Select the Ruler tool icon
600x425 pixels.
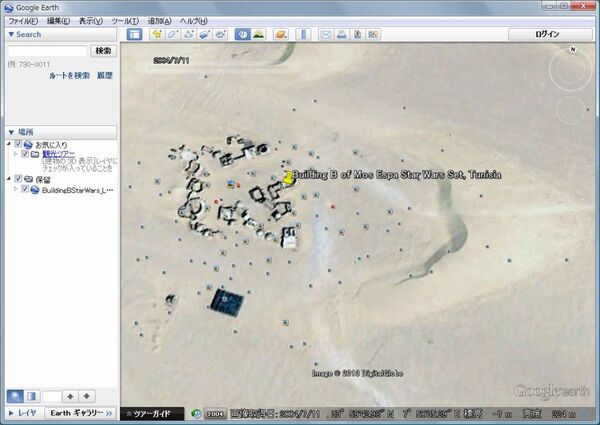click(x=303, y=34)
